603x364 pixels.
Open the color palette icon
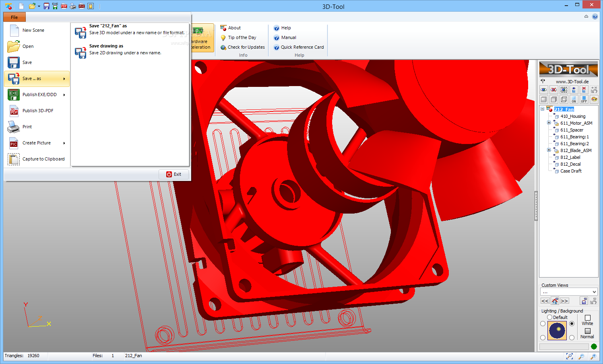click(x=594, y=99)
